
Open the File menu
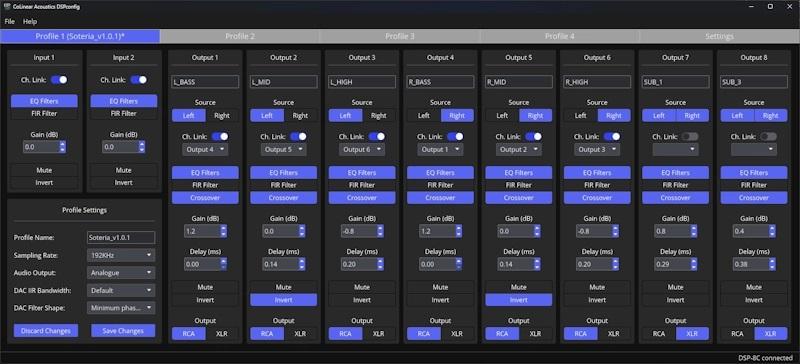pos(10,21)
